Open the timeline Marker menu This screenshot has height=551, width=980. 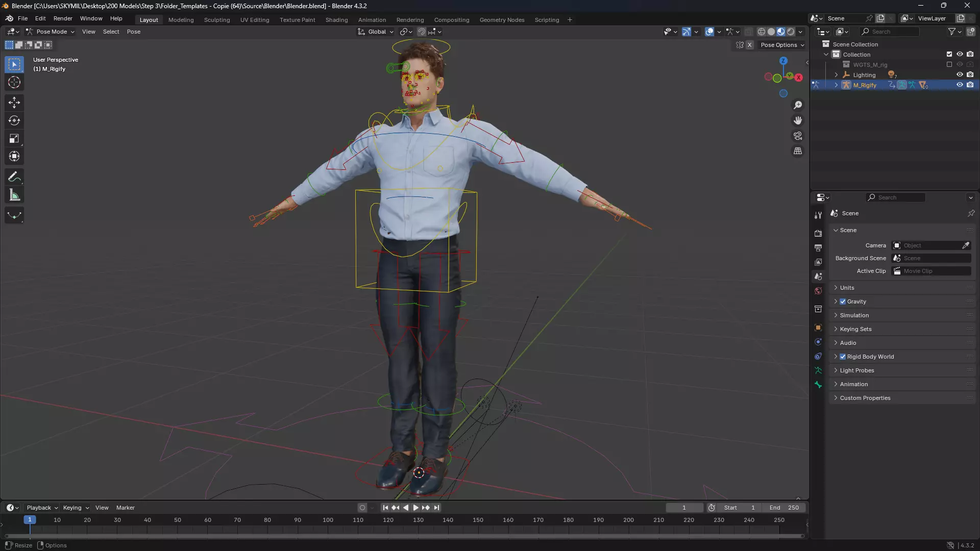point(126,508)
